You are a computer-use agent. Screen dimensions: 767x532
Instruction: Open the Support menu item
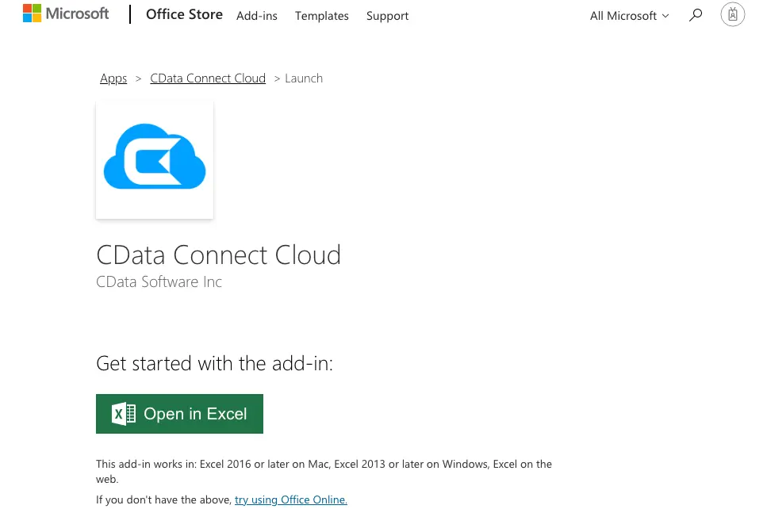tap(387, 16)
